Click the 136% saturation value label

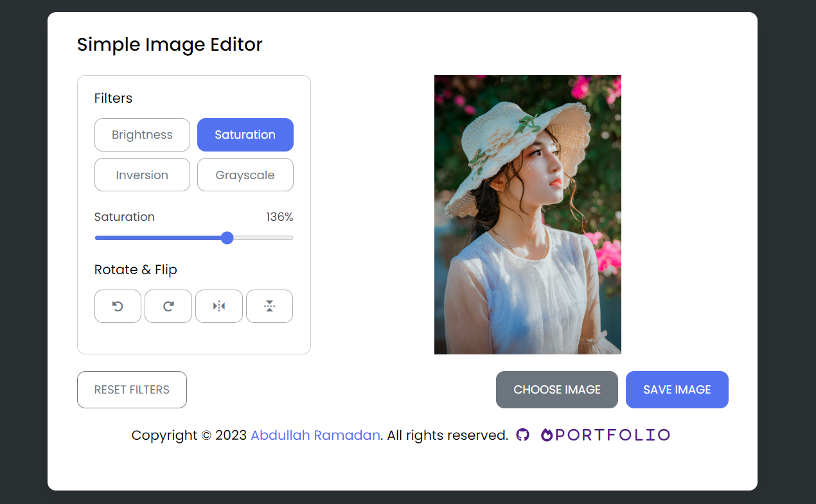click(x=279, y=217)
